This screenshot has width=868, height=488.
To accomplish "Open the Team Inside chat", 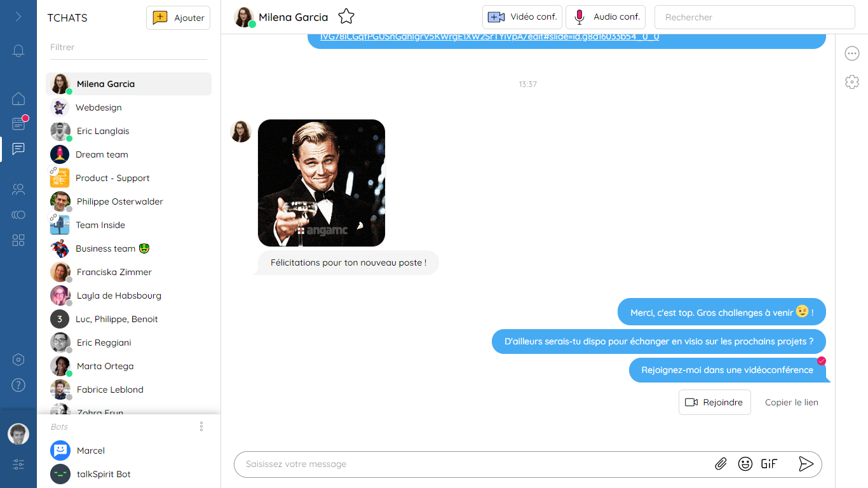I will [x=128, y=225].
